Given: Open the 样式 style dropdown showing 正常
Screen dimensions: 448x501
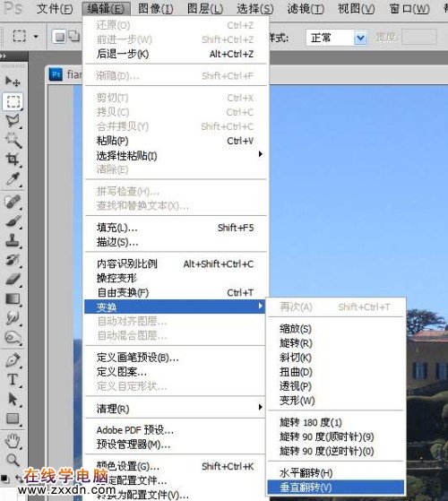Looking at the screenshot, I should (337, 38).
